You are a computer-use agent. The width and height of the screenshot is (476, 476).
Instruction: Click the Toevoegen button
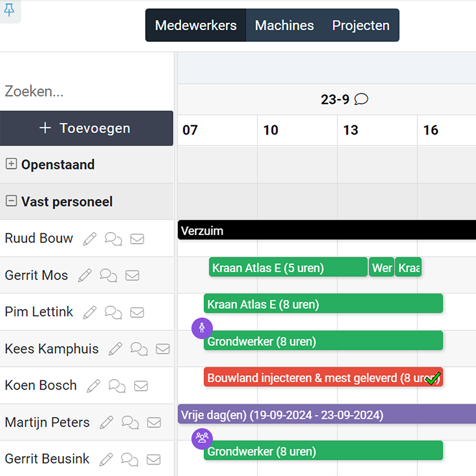tap(87, 128)
